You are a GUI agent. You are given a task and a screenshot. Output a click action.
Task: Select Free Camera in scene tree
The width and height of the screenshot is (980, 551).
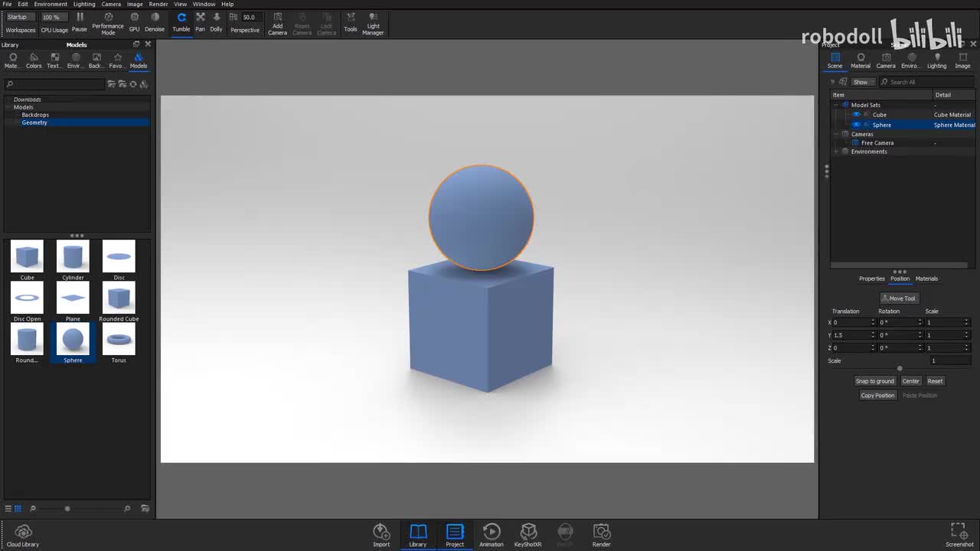[x=877, y=143]
